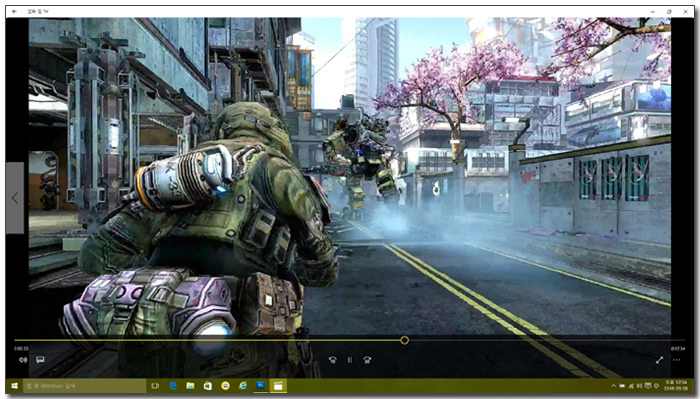Open Task View on the taskbar
Screen dimensions: 700x399
(155, 386)
